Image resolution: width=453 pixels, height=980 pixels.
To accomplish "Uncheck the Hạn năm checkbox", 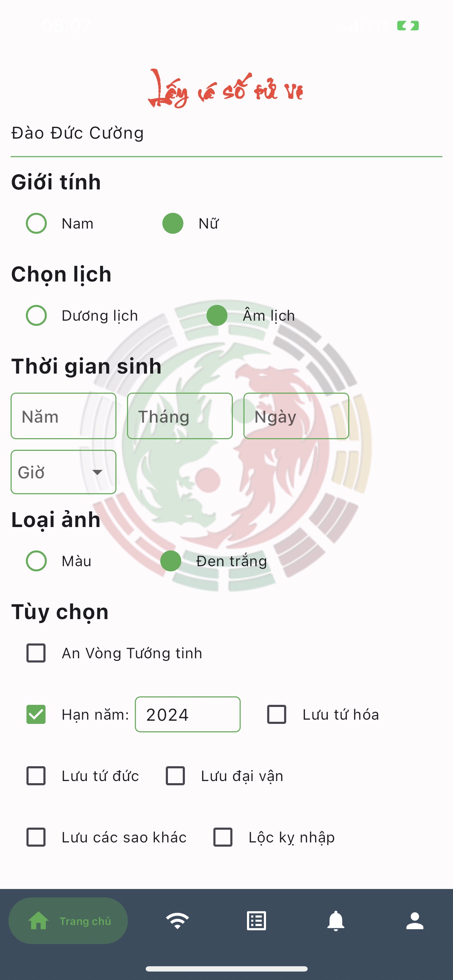I will tap(36, 714).
